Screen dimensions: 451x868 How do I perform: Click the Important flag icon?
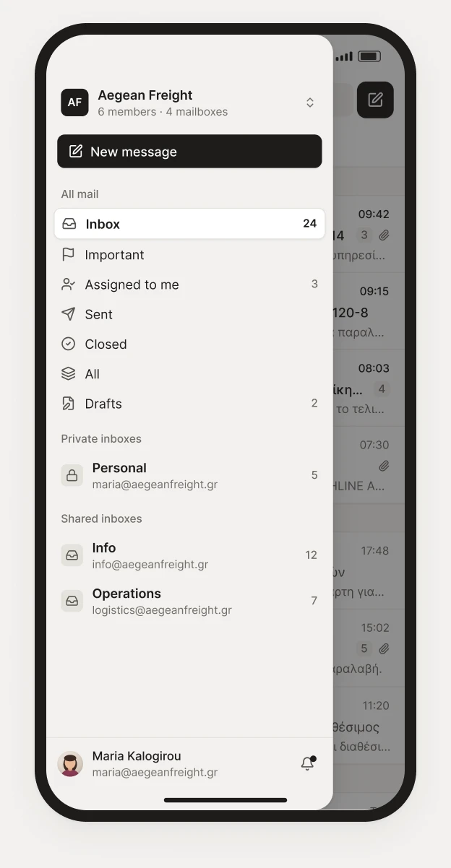[x=68, y=254]
